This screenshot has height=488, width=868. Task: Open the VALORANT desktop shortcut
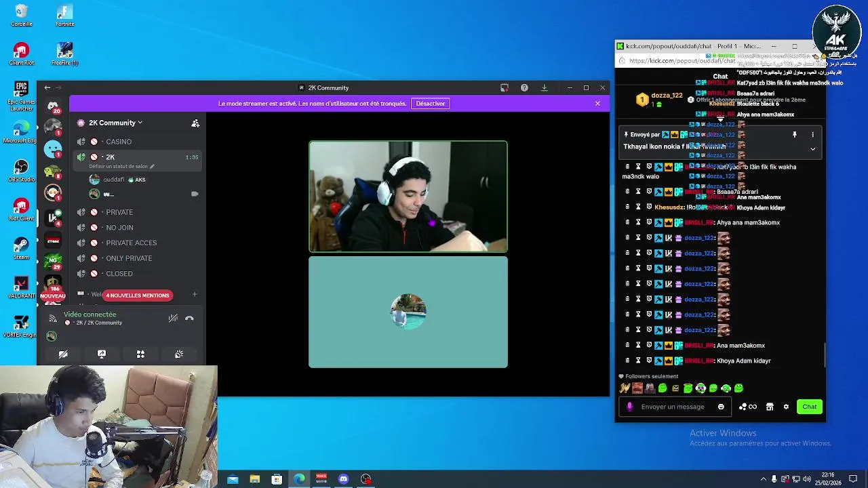22,287
